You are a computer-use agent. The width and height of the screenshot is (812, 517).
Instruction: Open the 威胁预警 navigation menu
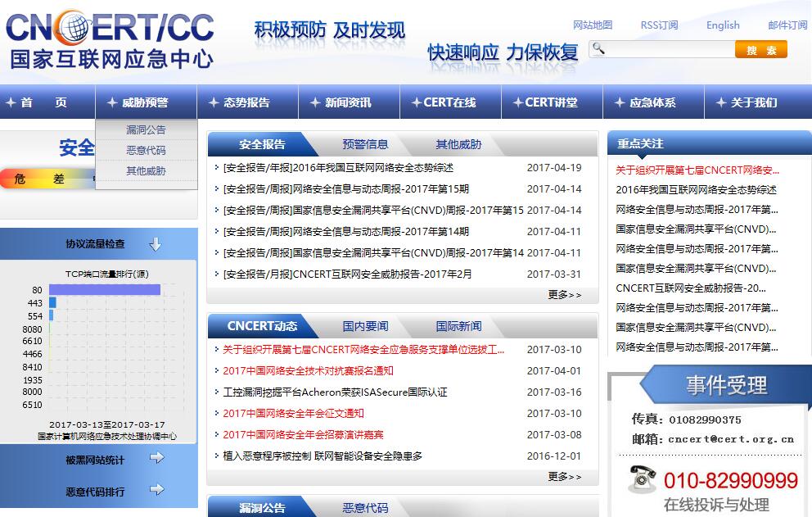[146, 102]
